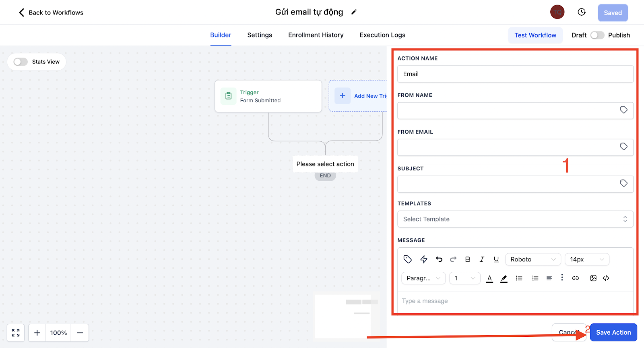Image resolution: width=644 pixels, height=348 pixels.
Task: Switch to the Builder tab
Action: click(x=221, y=35)
